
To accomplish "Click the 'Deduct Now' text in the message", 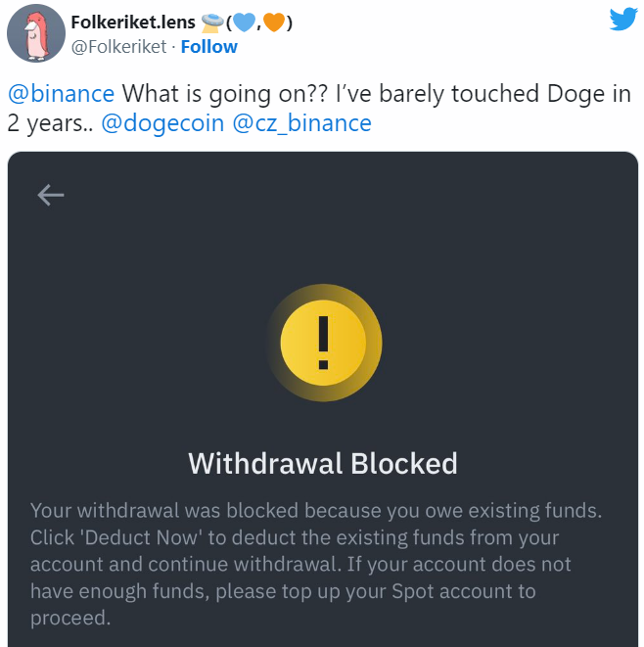I will click(133, 537).
